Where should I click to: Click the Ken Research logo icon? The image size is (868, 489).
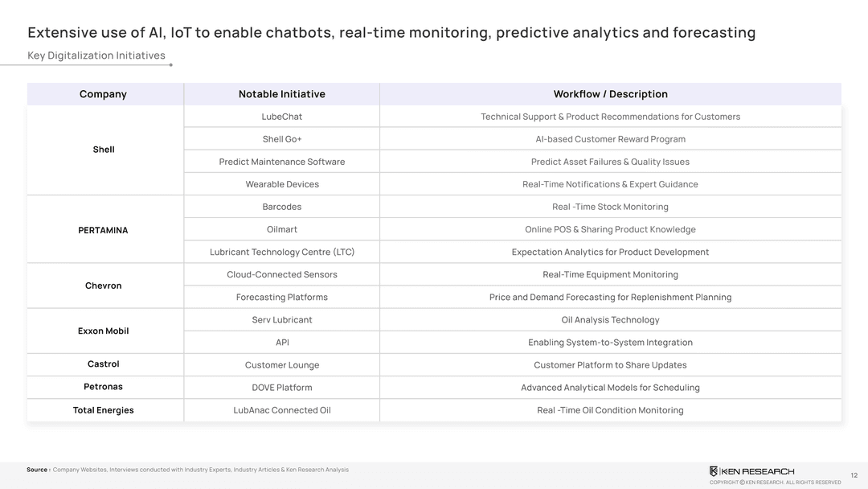[x=714, y=471]
